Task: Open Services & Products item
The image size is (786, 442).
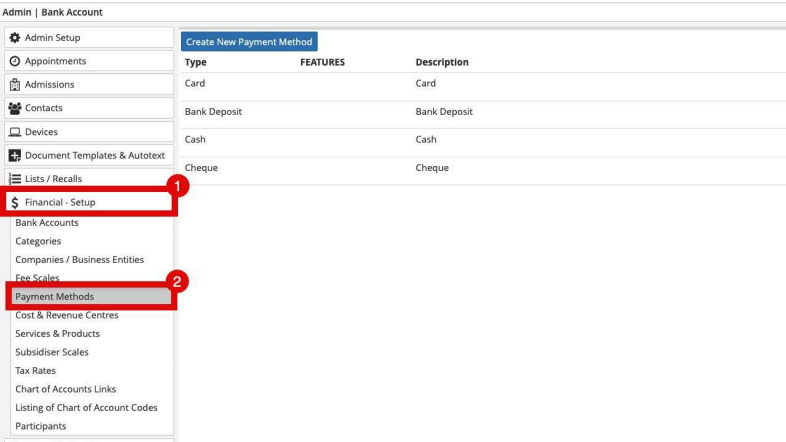Action: pos(57,334)
